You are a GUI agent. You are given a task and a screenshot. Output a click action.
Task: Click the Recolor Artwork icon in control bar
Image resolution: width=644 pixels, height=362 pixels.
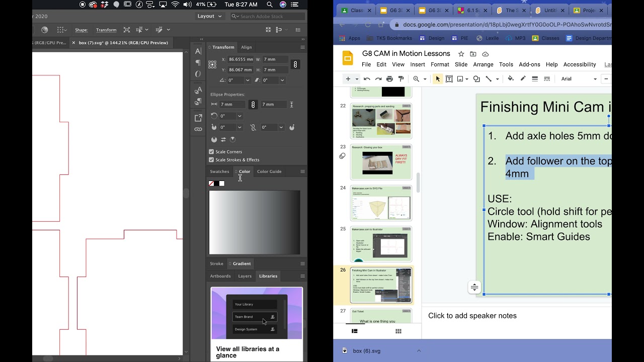(45, 30)
